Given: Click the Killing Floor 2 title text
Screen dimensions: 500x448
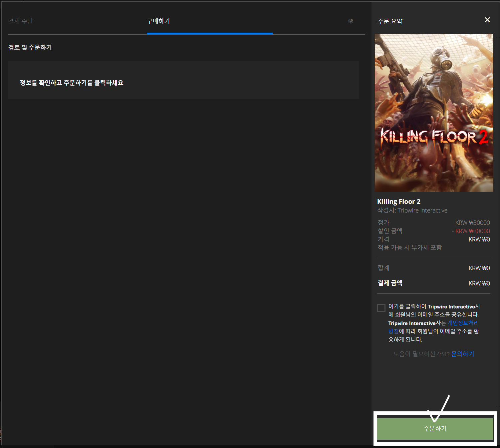Looking at the screenshot, I should click(x=399, y=202).
